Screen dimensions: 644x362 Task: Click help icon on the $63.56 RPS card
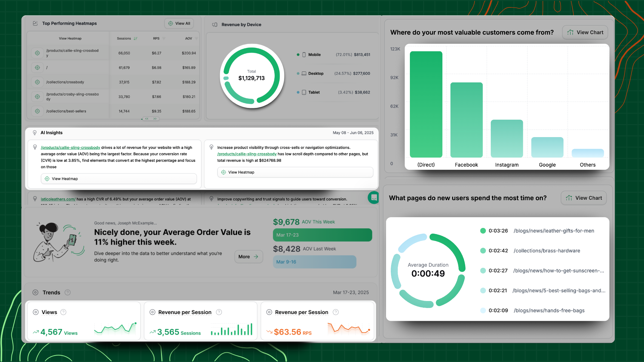[x=336, y=312]
